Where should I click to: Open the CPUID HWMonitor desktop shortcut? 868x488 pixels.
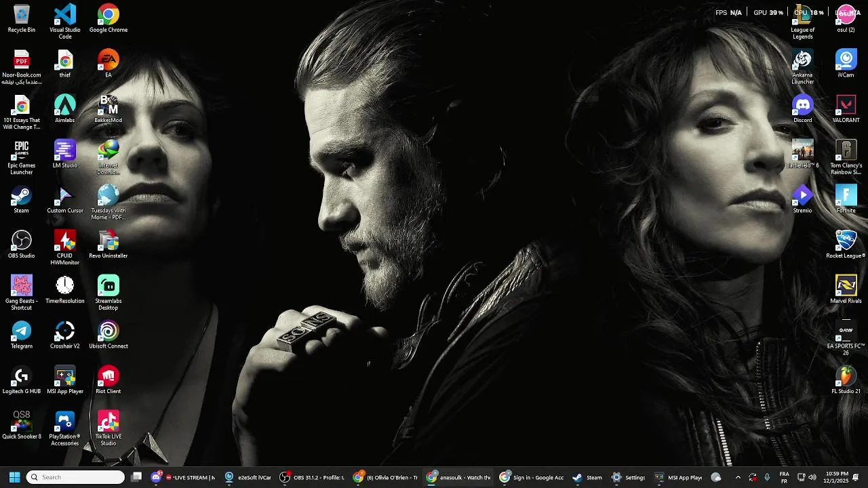(65, 247)
